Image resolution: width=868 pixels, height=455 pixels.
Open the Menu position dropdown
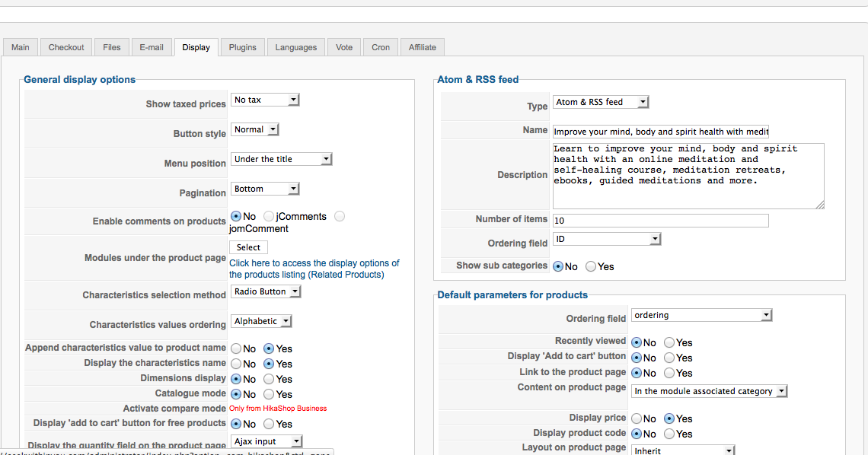281,159
